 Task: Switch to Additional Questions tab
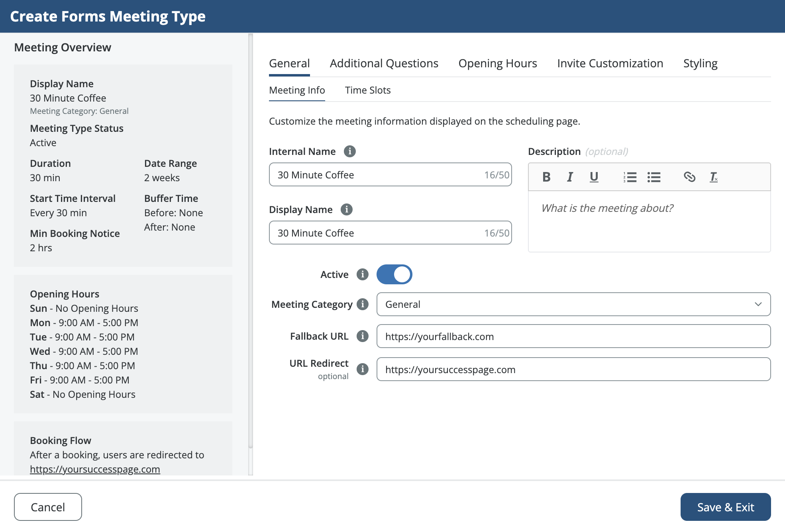coord(384,64)
